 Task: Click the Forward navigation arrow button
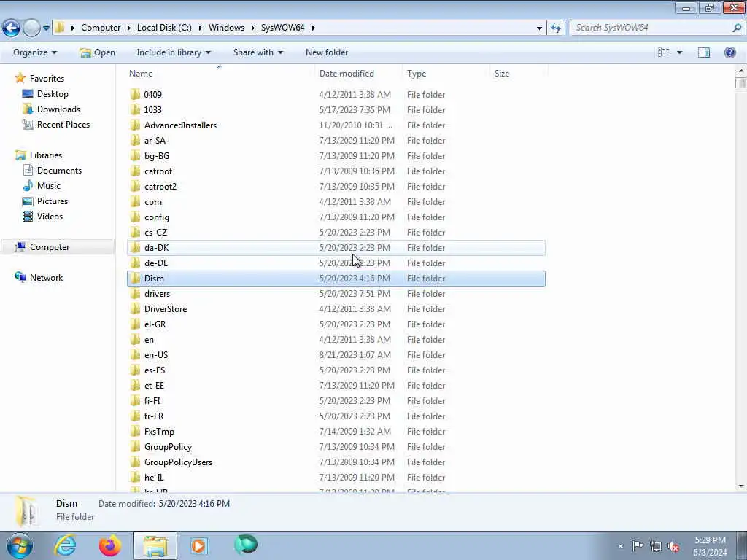coord(31,28)
